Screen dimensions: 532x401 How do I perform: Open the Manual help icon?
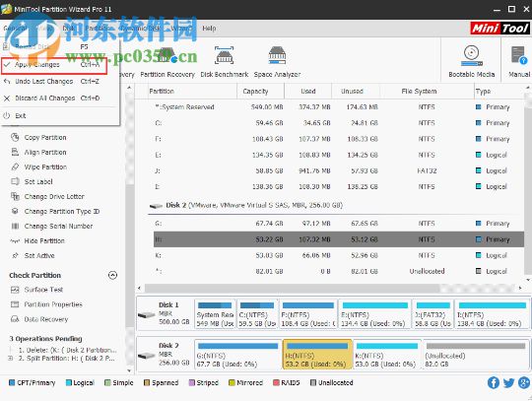pyautogui.click(x=519, y=62)
